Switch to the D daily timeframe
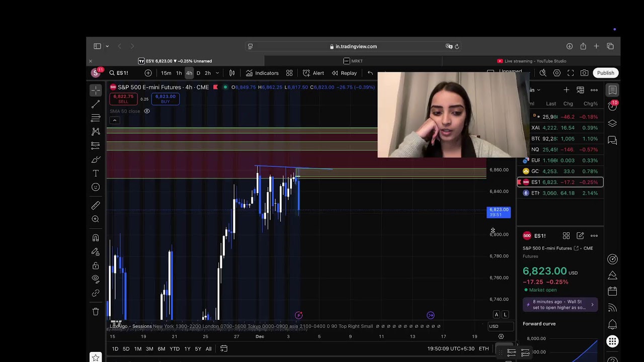Screen dimensions: 644x362 (198, 73)
